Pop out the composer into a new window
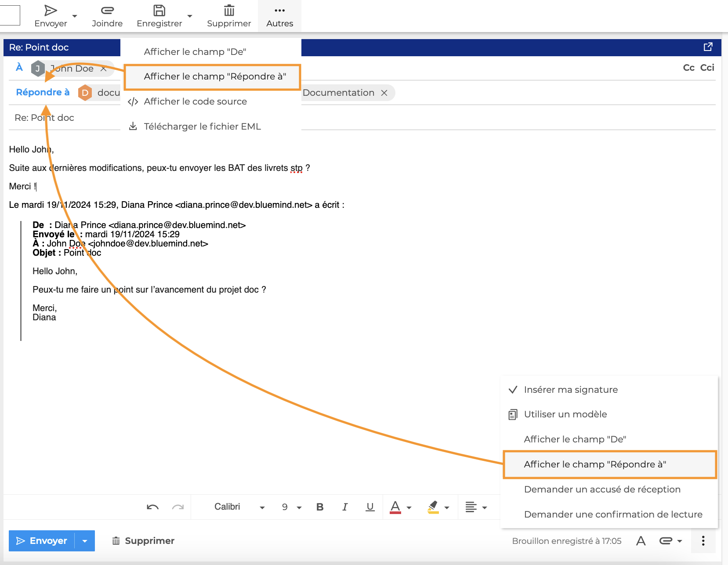 coord(708,47)
